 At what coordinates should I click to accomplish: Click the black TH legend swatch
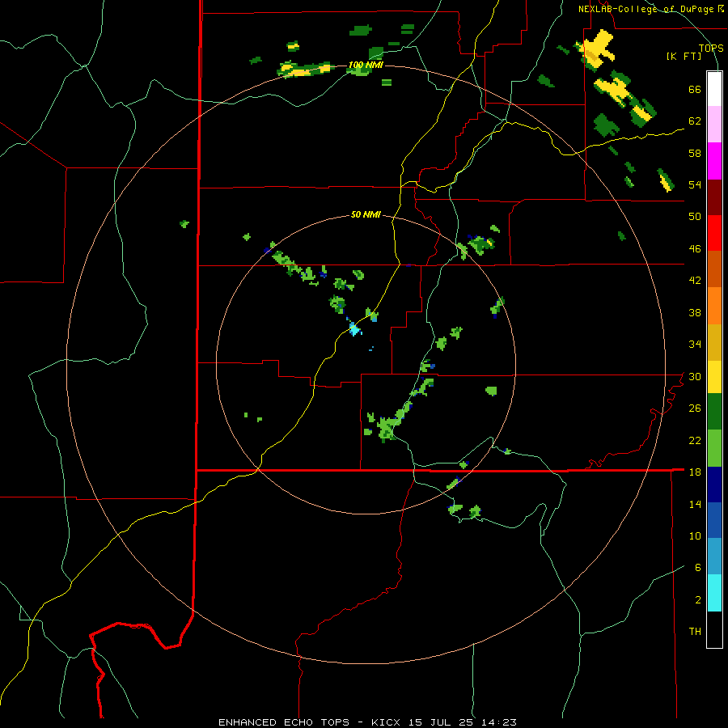tap(714, 629)
